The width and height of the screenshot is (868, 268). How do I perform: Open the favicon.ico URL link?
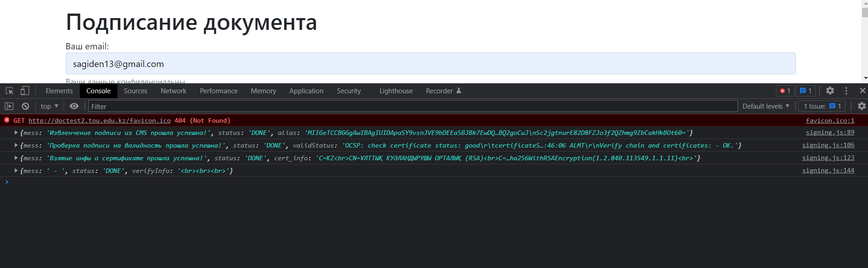(x=99, y=120)
